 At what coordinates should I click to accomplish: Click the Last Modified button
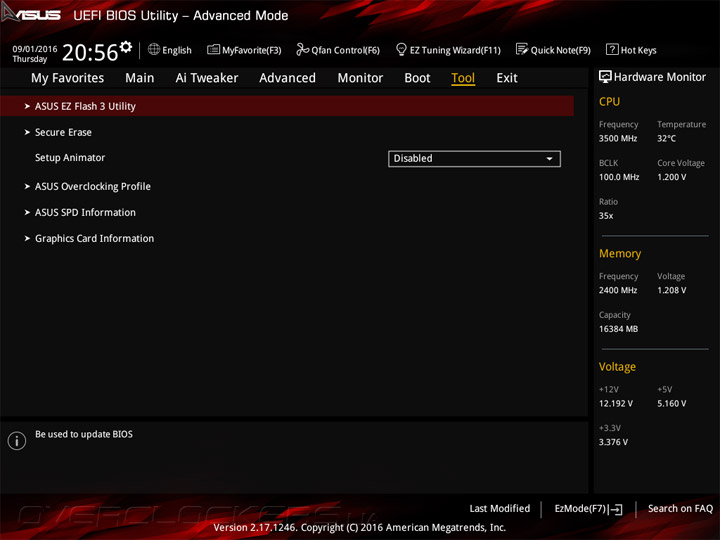tap(500, 508)
